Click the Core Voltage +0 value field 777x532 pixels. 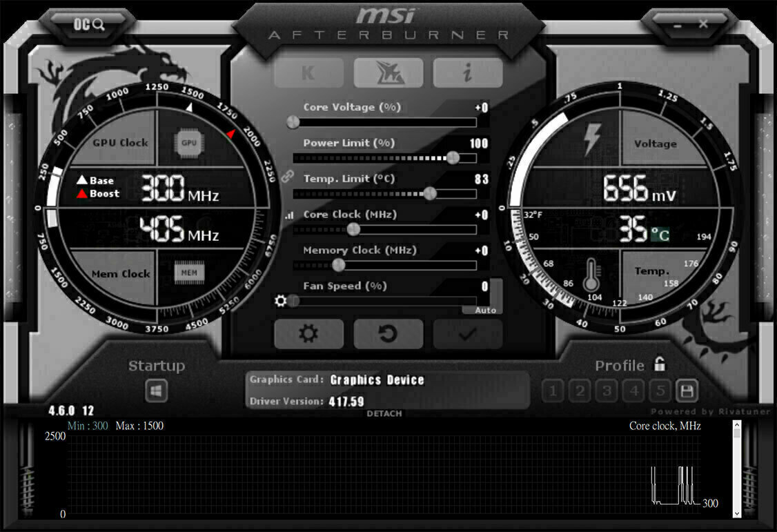point(481,108)
